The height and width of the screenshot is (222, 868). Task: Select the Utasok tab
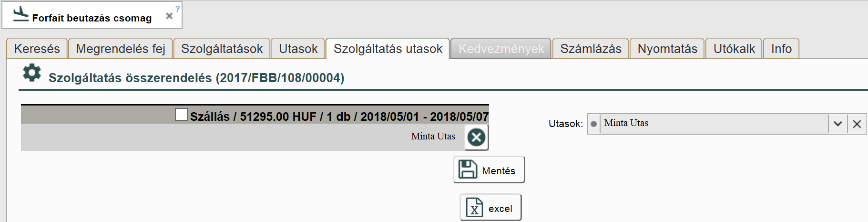click(298, 49)
